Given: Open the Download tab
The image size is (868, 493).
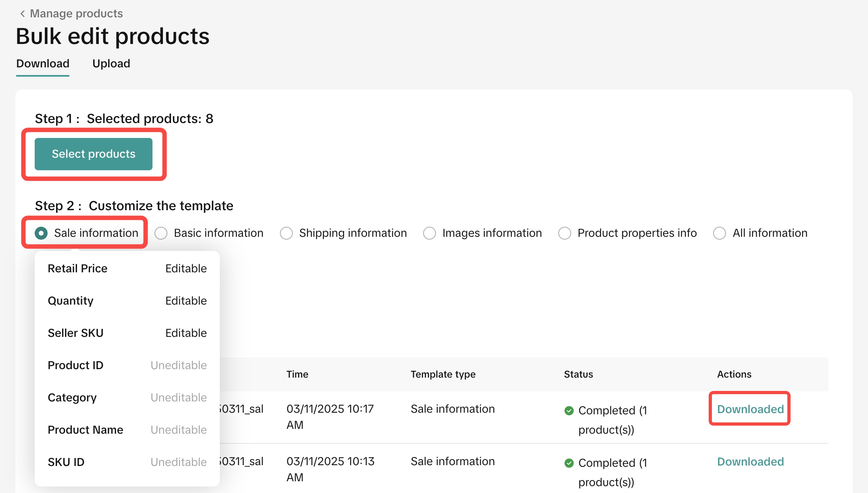Looking at the screenshot, I should point(43,64).
